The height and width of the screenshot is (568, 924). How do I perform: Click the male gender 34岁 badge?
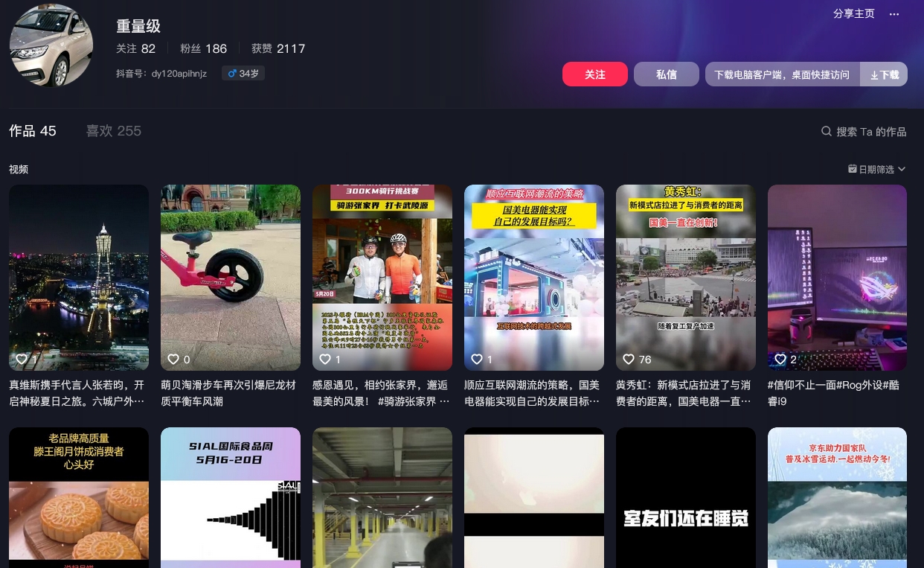243,74
